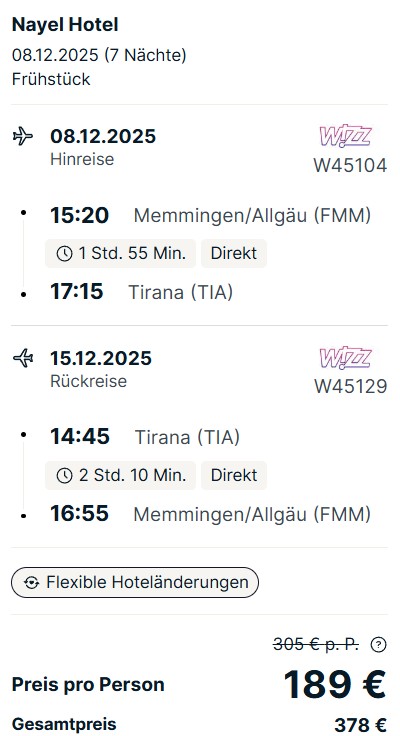The image size is (400, 736).
Task: Click the 14:45 Tirana departure time
Action: coord(80,437)
